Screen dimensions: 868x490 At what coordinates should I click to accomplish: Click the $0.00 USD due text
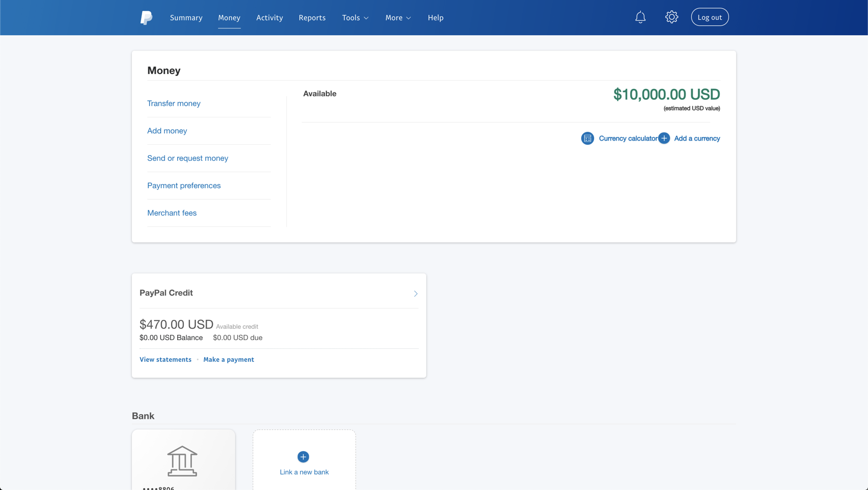coord(238,338)
